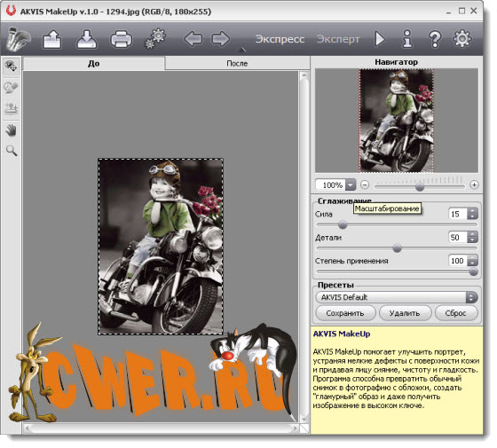Open batch processing via the double-gear icon

coord(155,39)
